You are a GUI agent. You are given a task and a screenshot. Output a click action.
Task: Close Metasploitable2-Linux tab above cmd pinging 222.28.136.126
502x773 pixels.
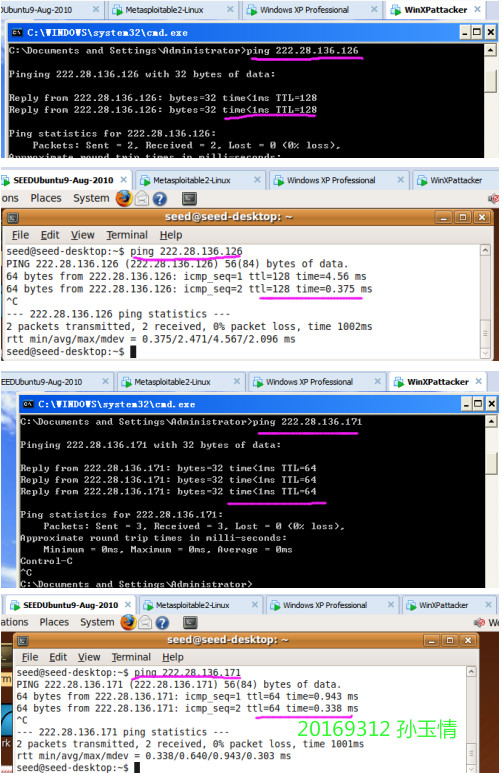click(x=230, y=9)
